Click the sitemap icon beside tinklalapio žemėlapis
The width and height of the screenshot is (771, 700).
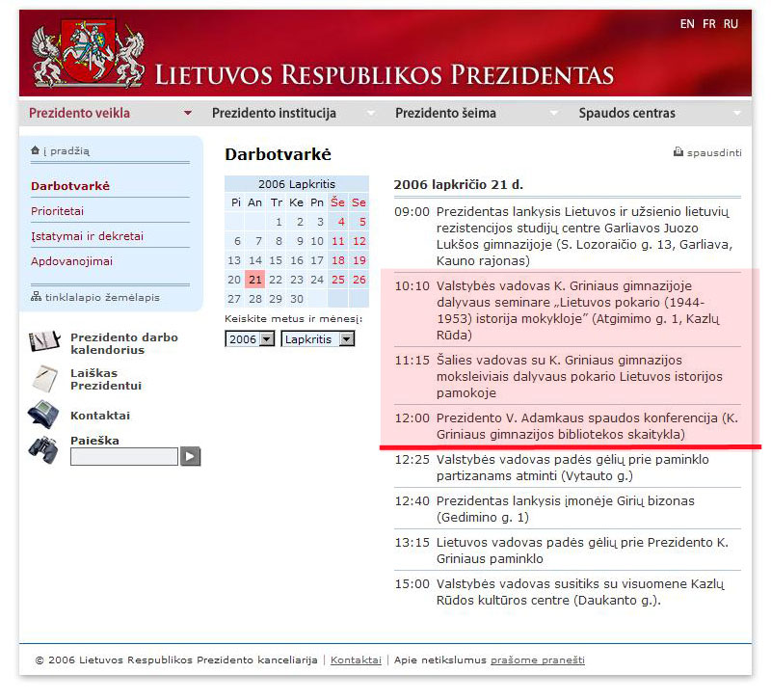point(36,297)
